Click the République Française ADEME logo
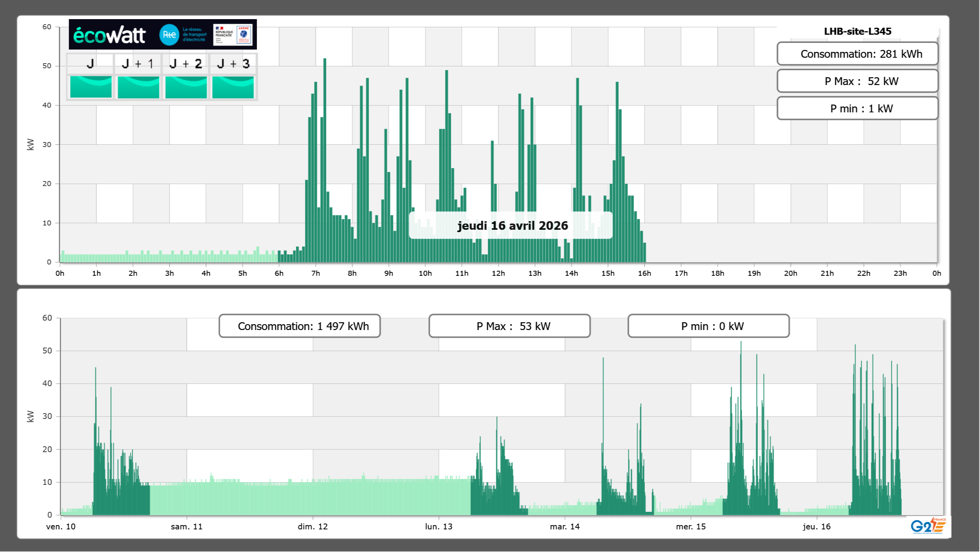Viewport: 980px width, 552px height. (233, 35)
